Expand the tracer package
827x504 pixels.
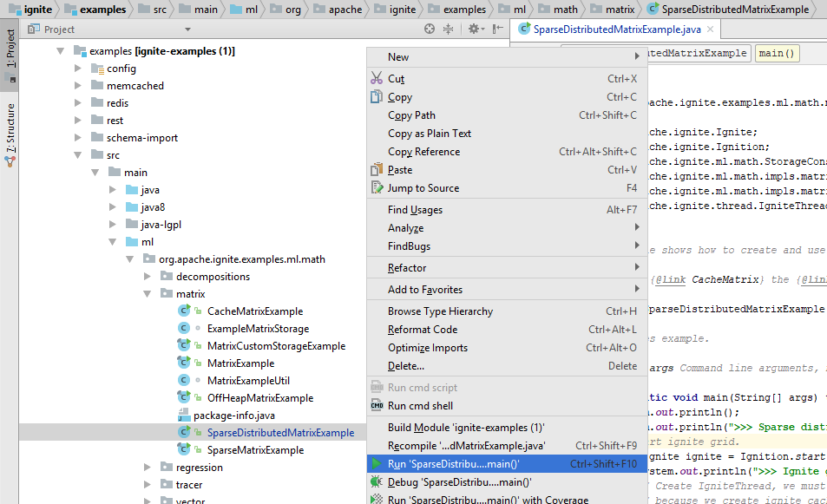click(x=148, y=485)
